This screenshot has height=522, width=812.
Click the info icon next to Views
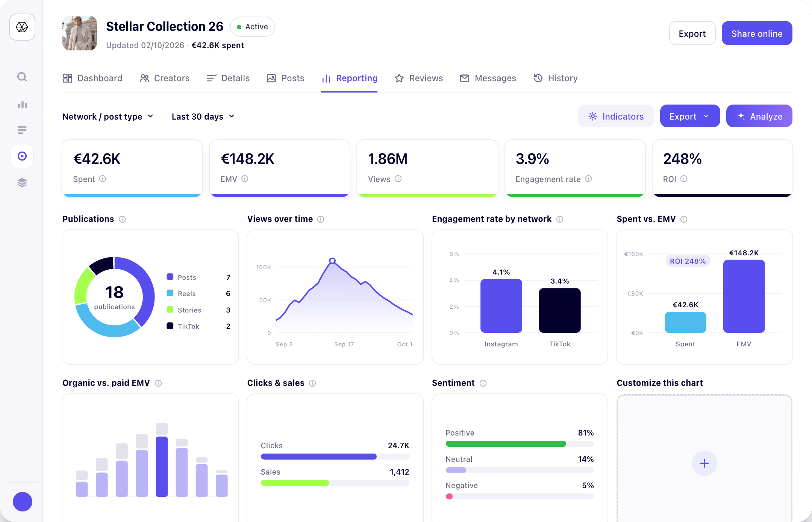(x=398, y=179)
